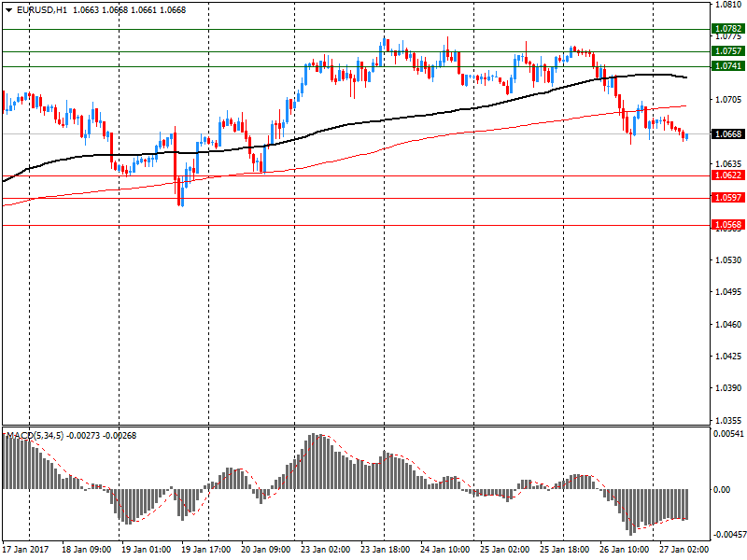
Task: Select the 1.0757 resistance level label
Action: (728, 51)
